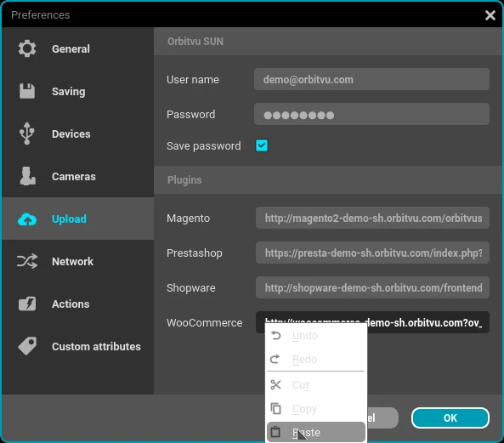Viewport: 504px width, 443px height.
Task: Select the Actions lightning icon
Action: (x=27, y=304)
